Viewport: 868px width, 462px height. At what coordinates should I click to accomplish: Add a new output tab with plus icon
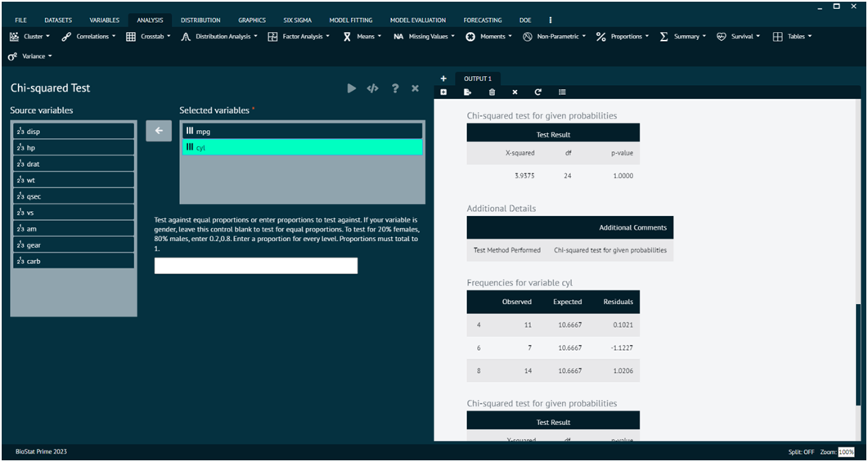point(443,78)
